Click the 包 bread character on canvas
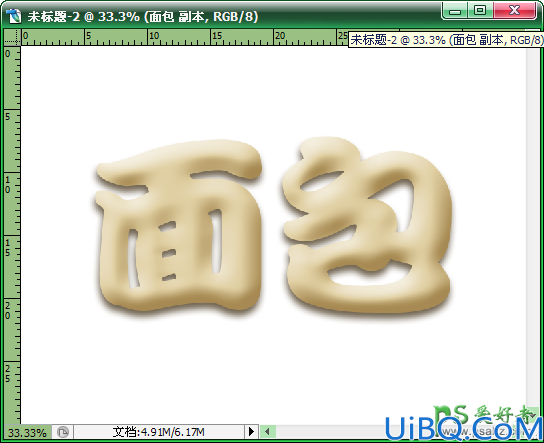 (x=368, y=225)
